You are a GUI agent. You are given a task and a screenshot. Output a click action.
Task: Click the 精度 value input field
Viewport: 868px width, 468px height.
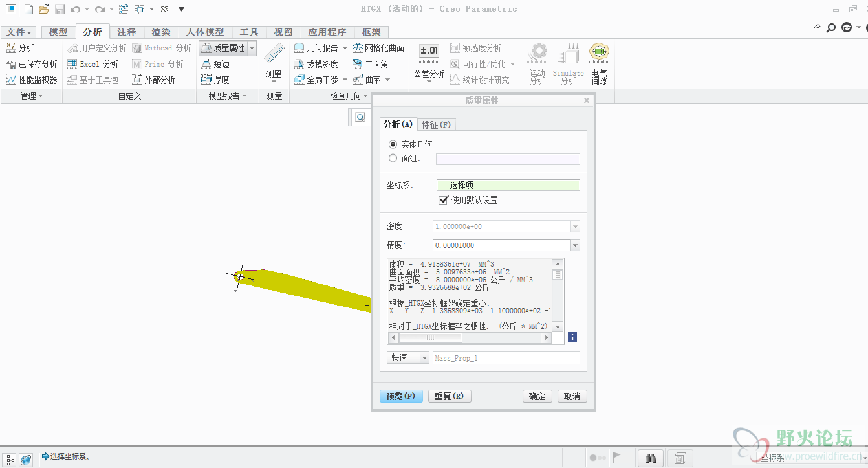(x=501, y=245)
